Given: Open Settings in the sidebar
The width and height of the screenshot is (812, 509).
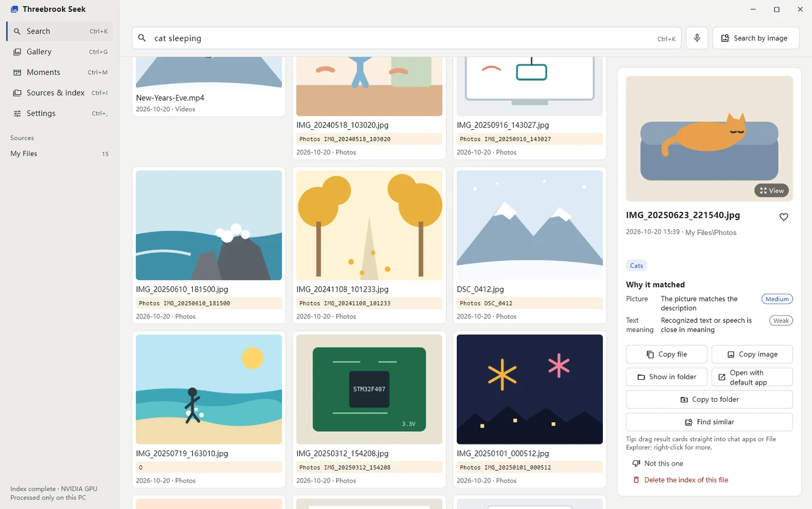Looking at the screenshot, I should [x=60, y=113].
